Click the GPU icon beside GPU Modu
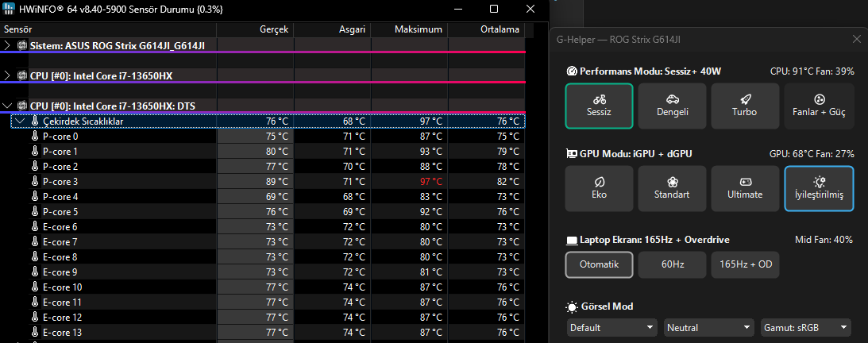This screenshot has width=868, height=343. pos(572,153)
